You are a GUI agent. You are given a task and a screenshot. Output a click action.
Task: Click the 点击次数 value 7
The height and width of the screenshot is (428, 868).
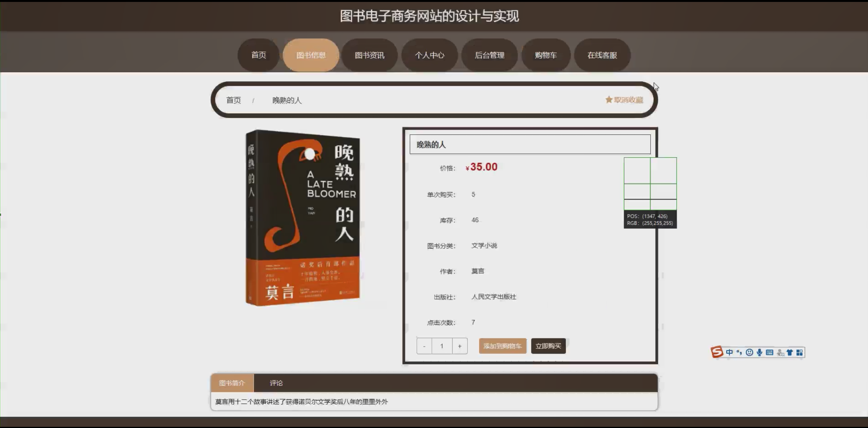(473, 322)
